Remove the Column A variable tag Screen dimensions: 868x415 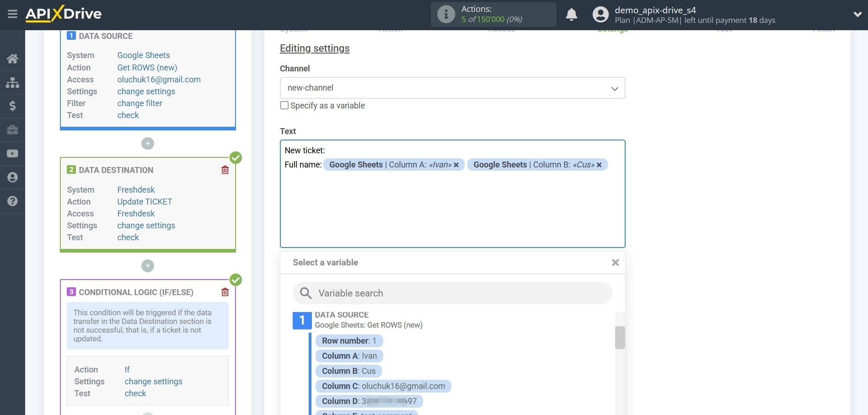pyautogui.click(x=456, y=165)
